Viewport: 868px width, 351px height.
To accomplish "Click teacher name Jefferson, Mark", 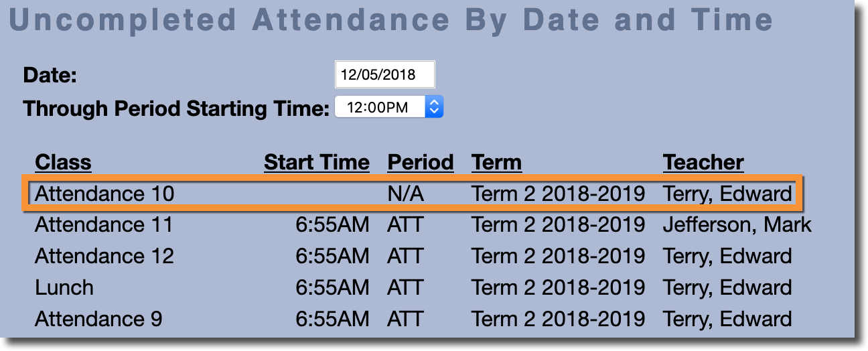I will click(737, 224).
